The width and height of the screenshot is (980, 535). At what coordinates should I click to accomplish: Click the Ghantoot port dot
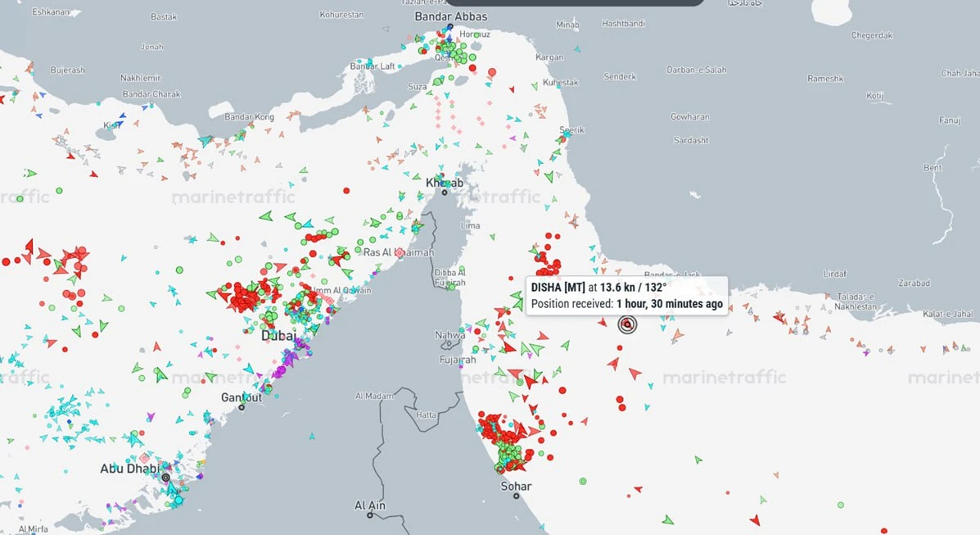242,407
